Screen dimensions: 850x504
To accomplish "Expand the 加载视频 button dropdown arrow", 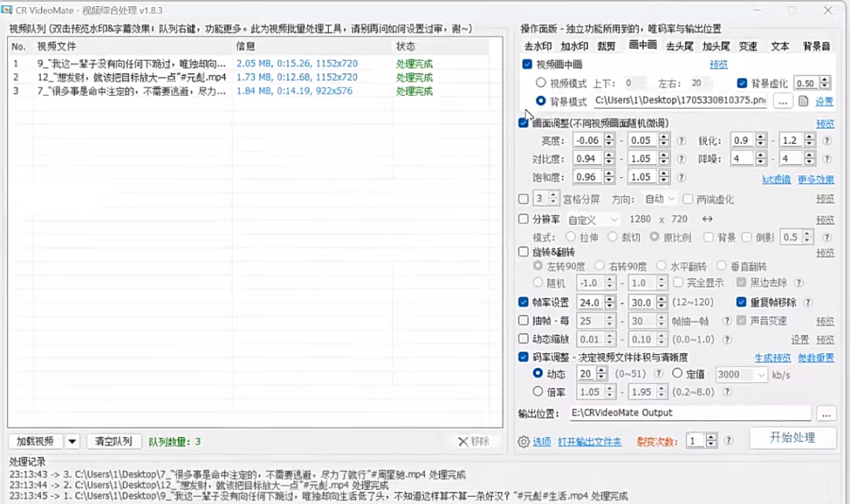I will click(x=72, y=441).
